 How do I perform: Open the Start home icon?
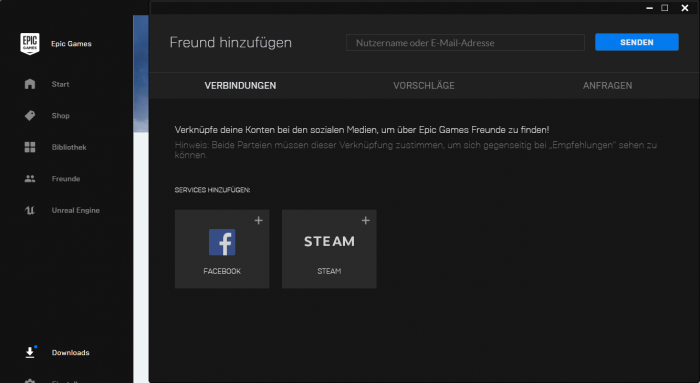pyautogui.click(x=30, y=84)
